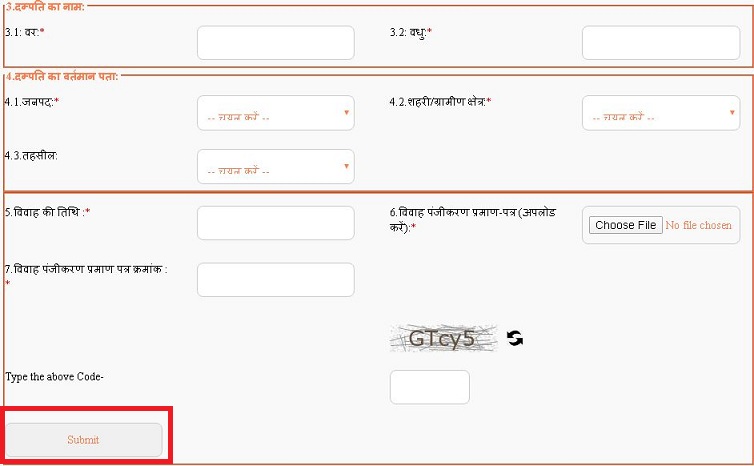Viewport: 754px width, 466px height.
Task: Click the '3.दम्पति का नाम' section heading
Action: pos(44,7)
